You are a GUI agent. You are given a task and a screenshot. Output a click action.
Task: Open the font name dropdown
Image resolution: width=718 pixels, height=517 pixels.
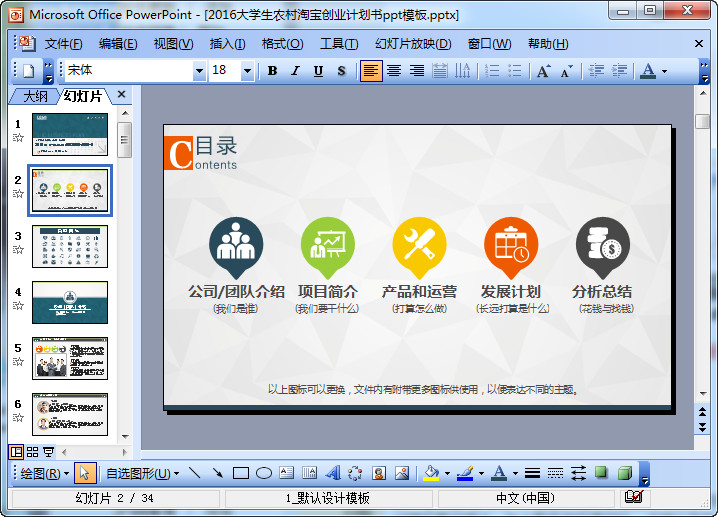(x=199, y=71)
